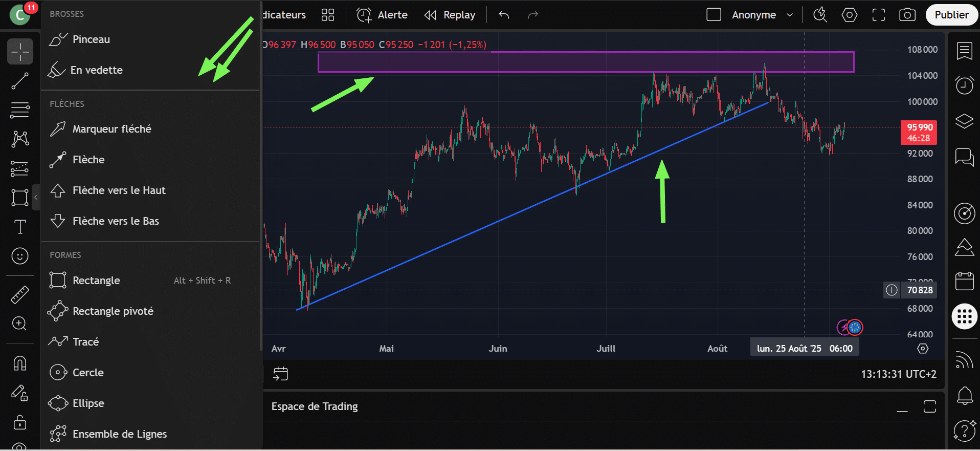Image resolution: width=980 pixels, height=451 pixels.
Task: Take a chart snapshot with camera icon
Action: coord(907,15)
